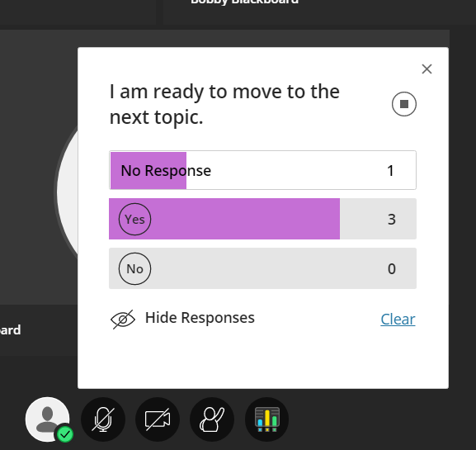Raise your hand
The image size is (476, 450).
(x=212, y=419)
